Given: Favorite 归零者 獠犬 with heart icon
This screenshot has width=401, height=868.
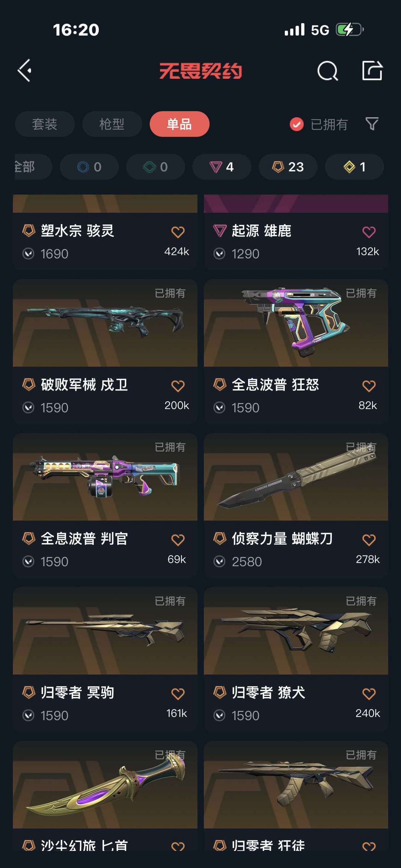Looking at the screenshot, I should [x=369, y=694].
